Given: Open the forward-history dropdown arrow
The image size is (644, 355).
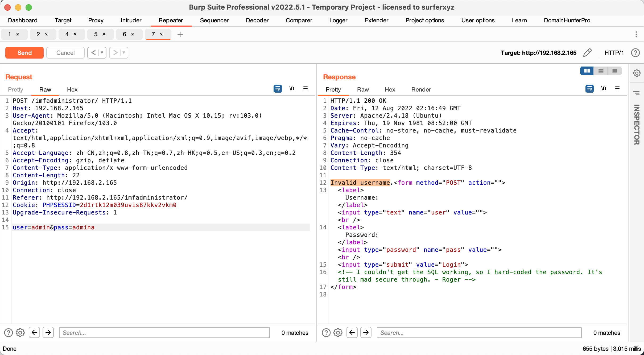Looking at the screenshot, I should click(x=124, y=53).
